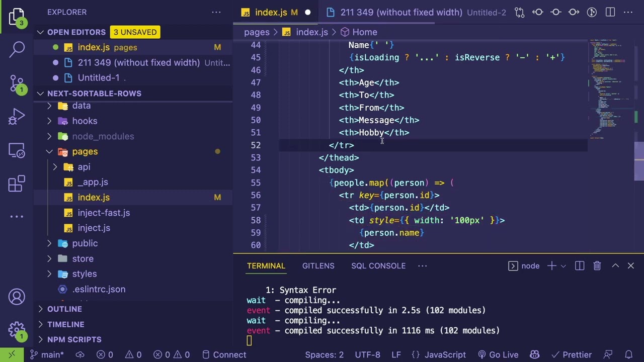Expand the hooks folder
Image resolution: width=644 pixels, height=362 pixels.
point(49,121)
